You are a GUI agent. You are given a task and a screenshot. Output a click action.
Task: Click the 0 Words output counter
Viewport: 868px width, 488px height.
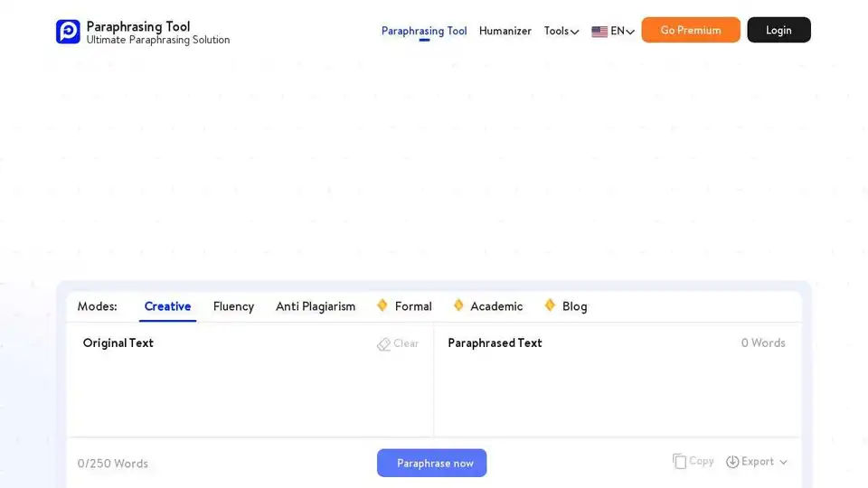(x=763, y=343)
